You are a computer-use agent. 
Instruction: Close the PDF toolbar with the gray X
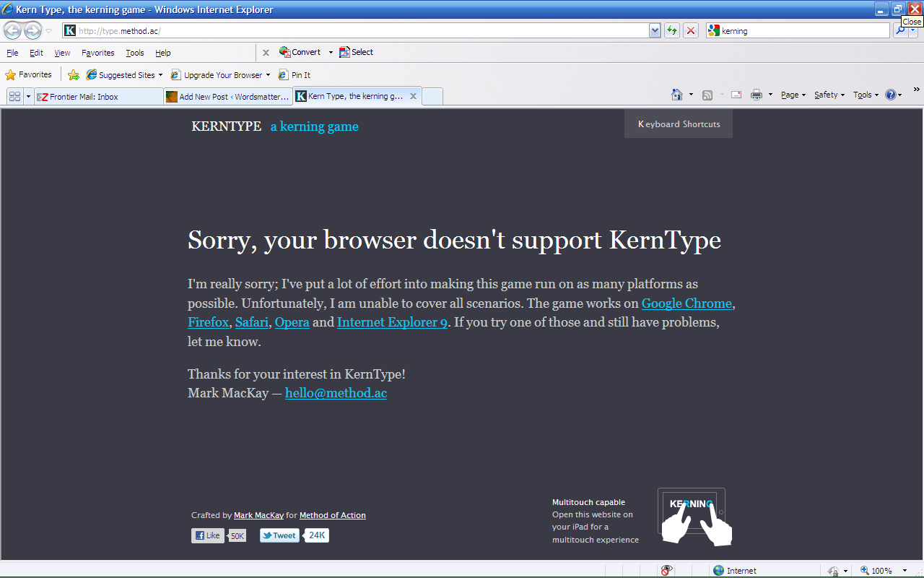coord(266,52)
